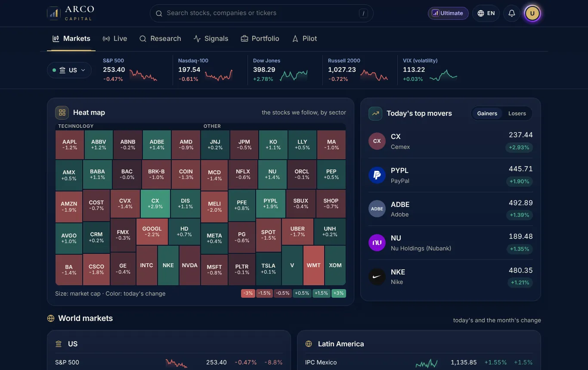Select the +3% legend color swatch
The image size is (588, 370).
pos(339,293)
